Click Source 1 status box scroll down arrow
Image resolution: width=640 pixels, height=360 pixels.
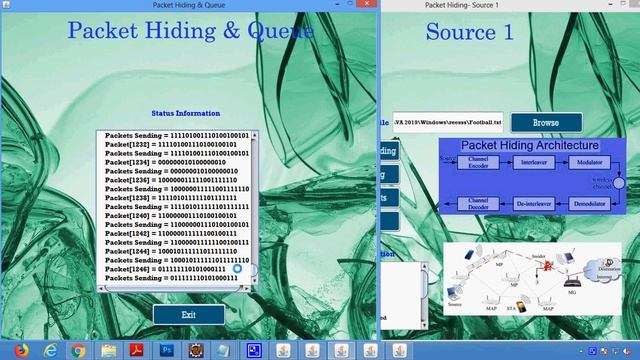tap(424, 325)
